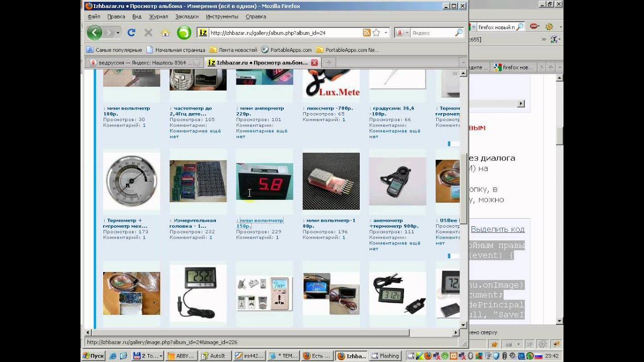Open the мини амперметр 220р. link
Image resolution: width=644 pixels, height=362 pixels.
click(260, 111)
